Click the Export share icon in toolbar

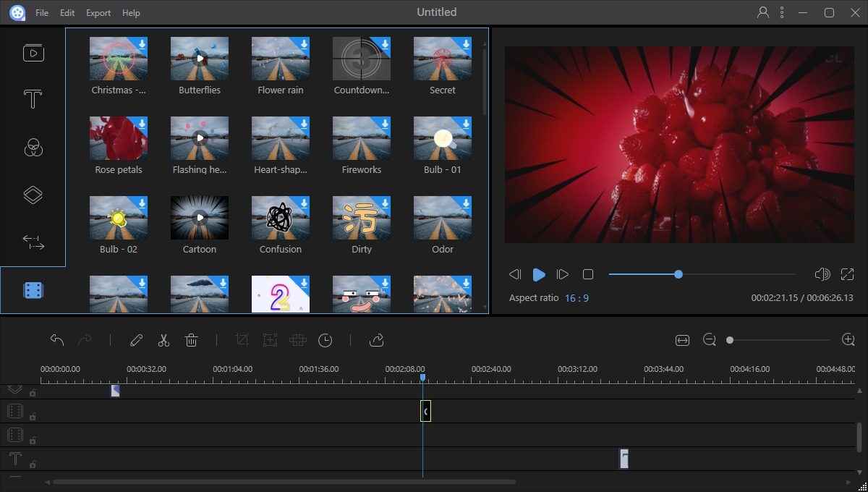(376, 340)
